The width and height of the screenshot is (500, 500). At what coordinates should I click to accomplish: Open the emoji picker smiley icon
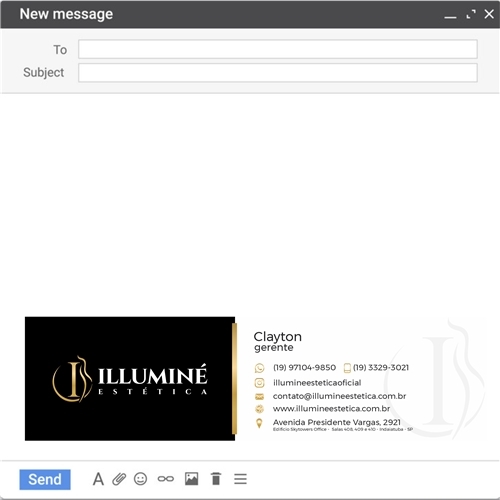coord(140,479)
